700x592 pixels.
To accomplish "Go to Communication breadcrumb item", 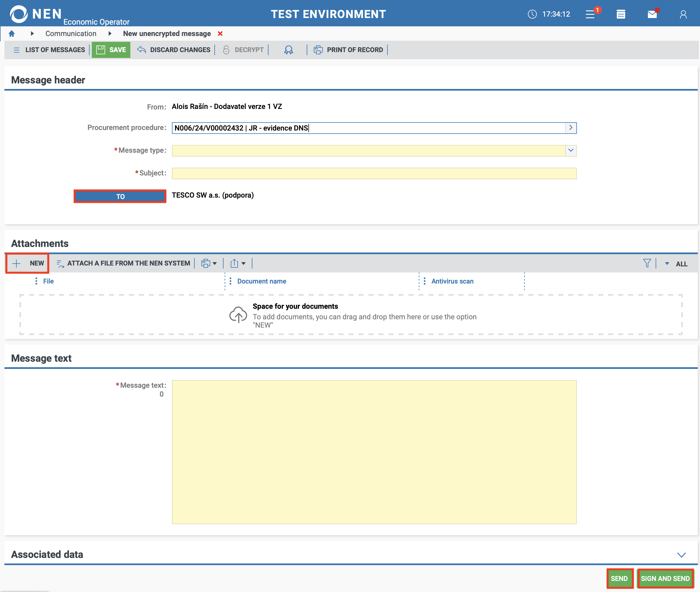I will coord(71,34).
